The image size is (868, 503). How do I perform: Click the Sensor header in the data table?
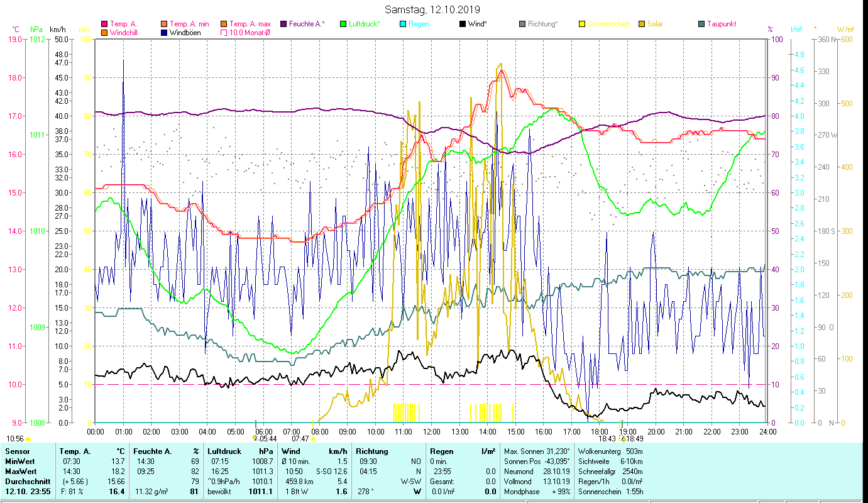16,451
